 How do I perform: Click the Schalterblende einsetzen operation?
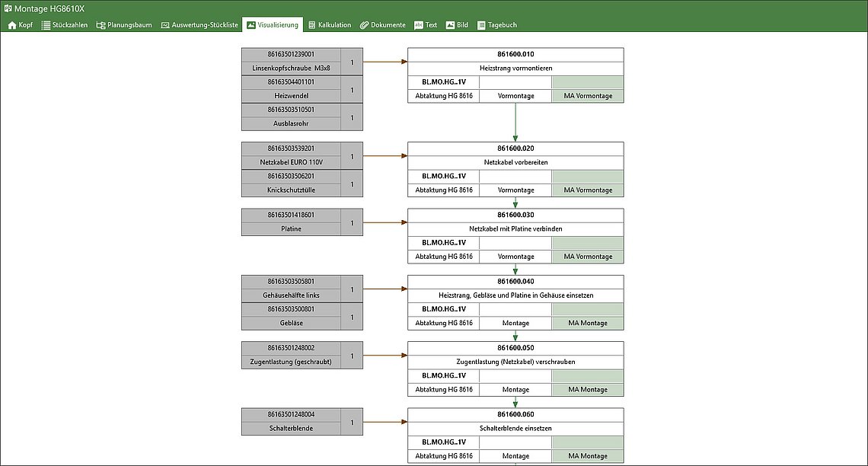coord(515,428)
